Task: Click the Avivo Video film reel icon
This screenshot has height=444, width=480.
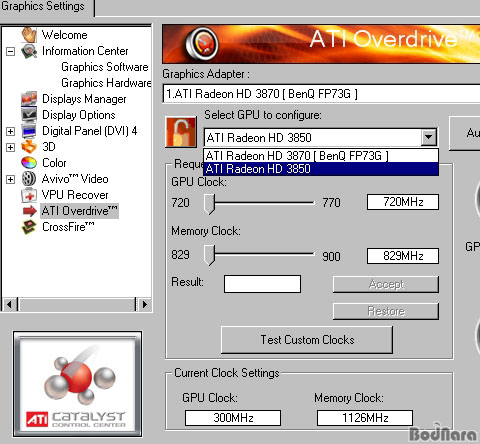Action: tap(29, 179)
